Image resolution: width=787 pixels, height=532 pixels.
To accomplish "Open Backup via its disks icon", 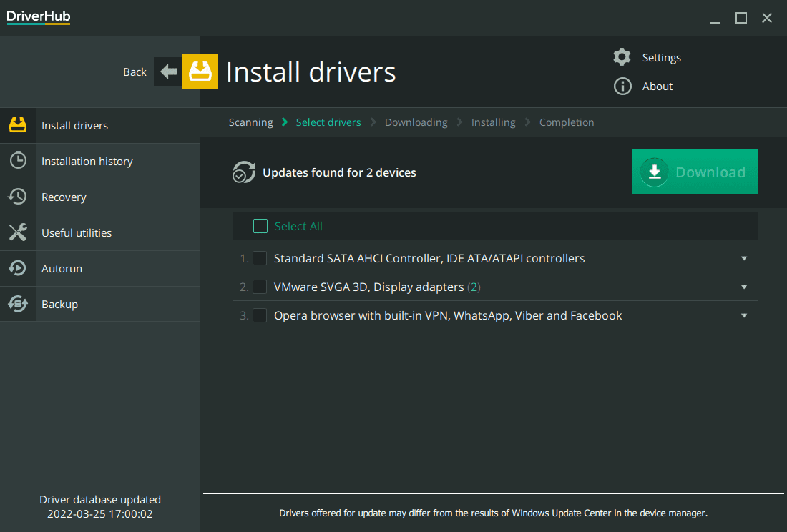I will tap(17, 304).
